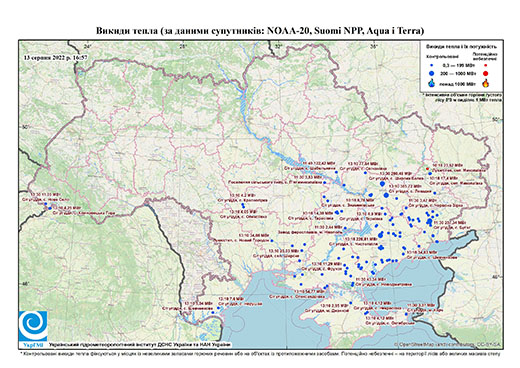Click the large blue marker labeled 365.72 МВт
This screenshot has width=520, height=368.
[x=386, y=195]
